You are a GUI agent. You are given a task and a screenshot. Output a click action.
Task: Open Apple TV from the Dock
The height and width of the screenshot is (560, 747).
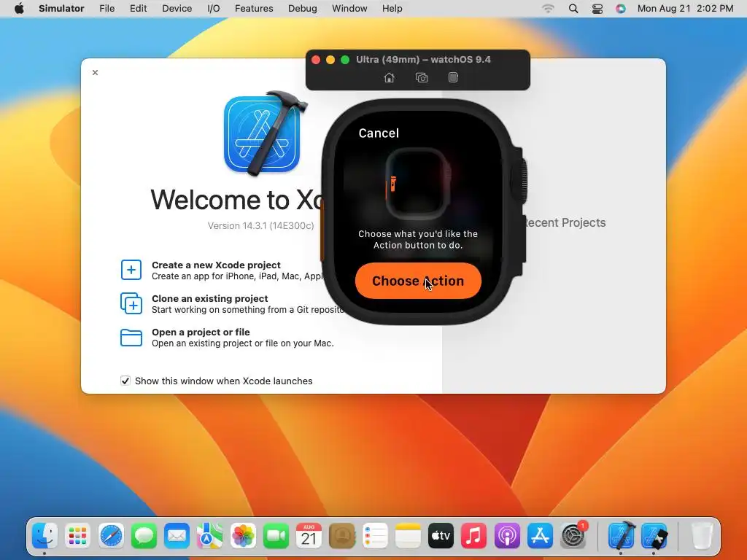pos(441,536)
